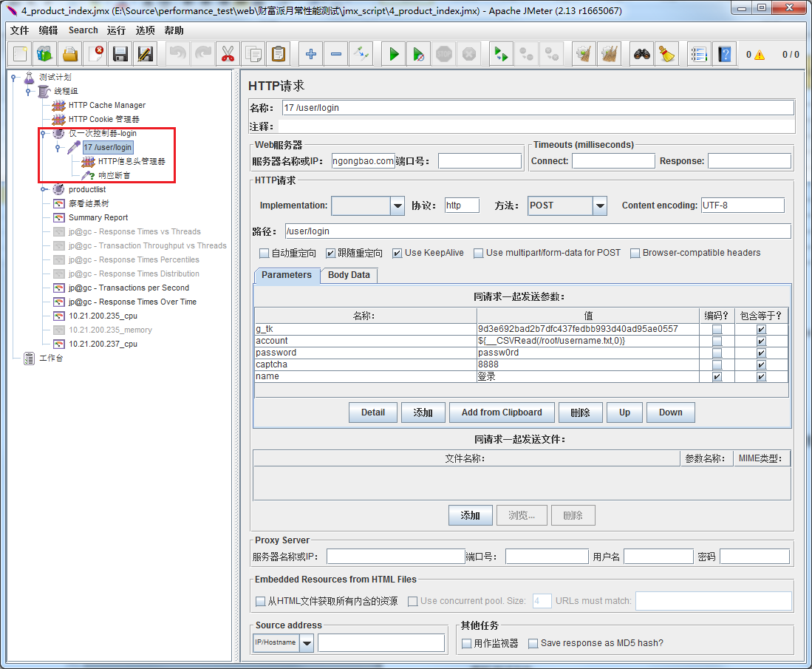Click the Up button for parameters
812x669 pixels.
pos(624,412)
